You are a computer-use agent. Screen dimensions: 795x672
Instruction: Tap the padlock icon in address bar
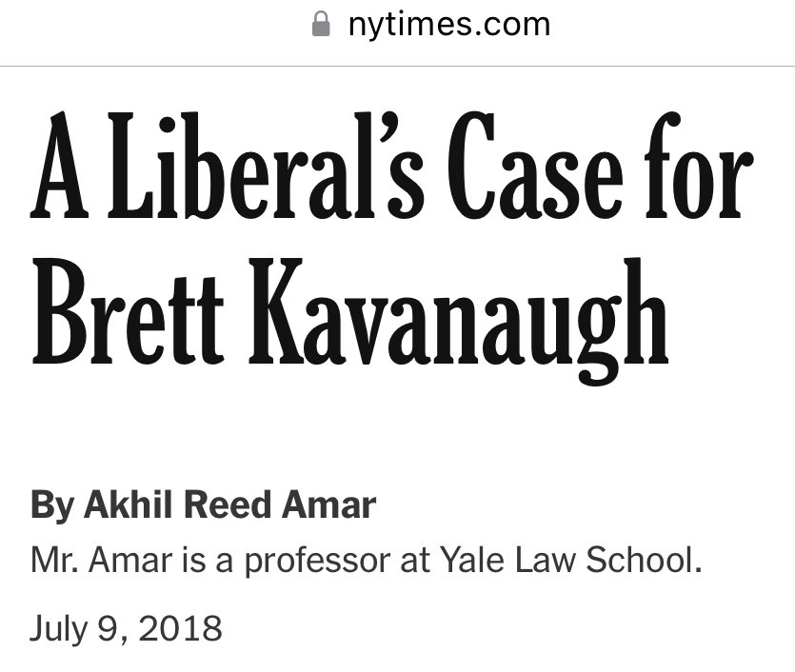pos(322,25)
